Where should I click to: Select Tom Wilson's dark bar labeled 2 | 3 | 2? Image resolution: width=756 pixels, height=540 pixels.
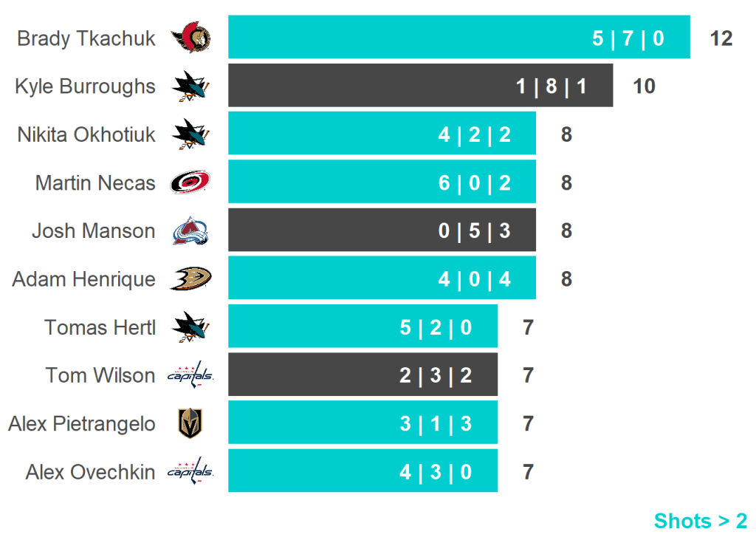click(362, 375)
